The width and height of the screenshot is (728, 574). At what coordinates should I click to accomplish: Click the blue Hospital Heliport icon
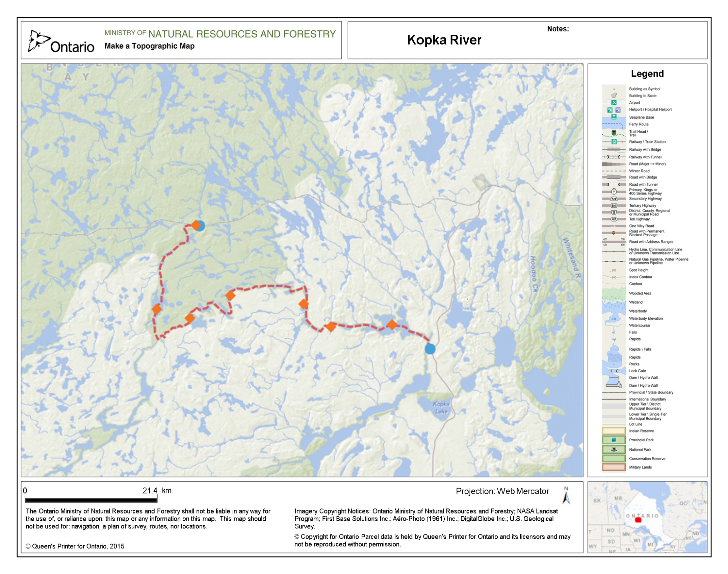(618, 110)
